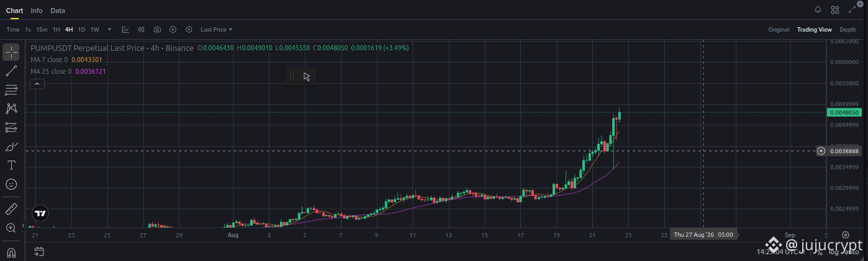Open the price alert bell icon
The width and height of the screenshot is (868, 261).
click(x=818, y=10)
